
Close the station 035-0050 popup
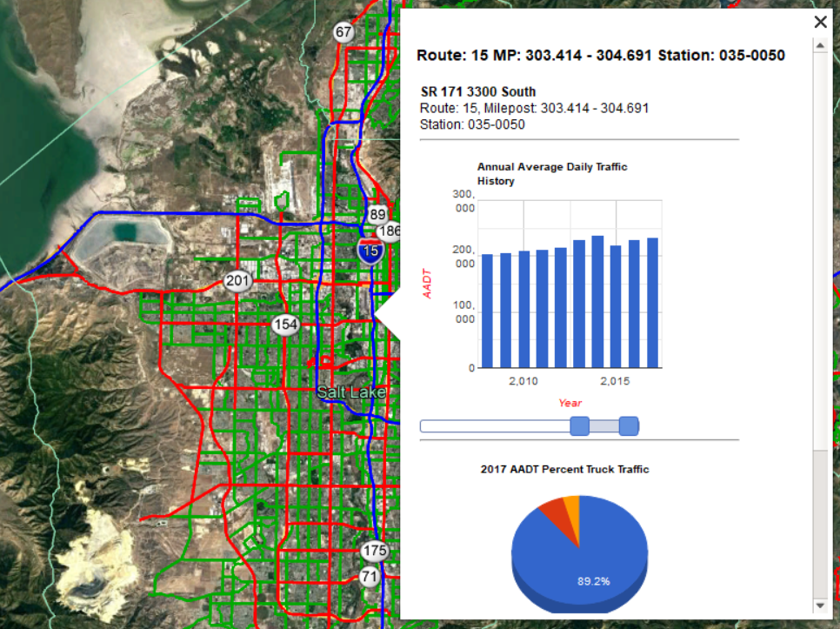coord(820,22)
